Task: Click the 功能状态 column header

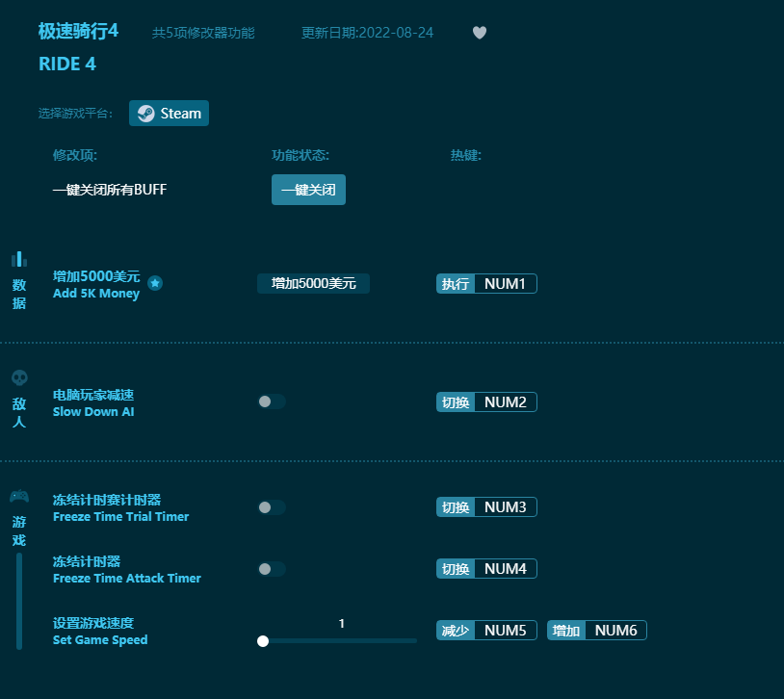Action: tap(301, 156)
